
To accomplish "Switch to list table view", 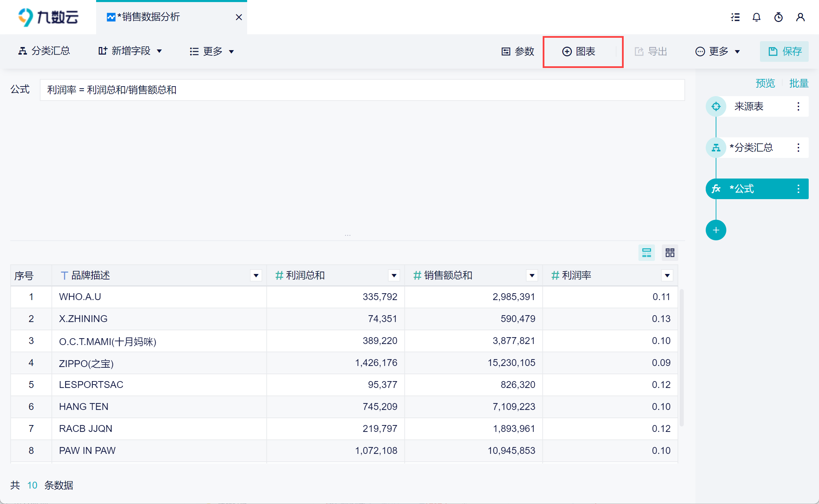I will (646, 253).
